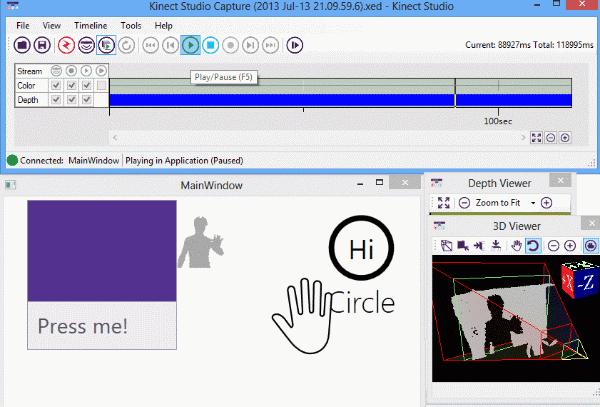This screenshot has height=407, width=600.
Task: Click the highlighted play-in-application toolbar icon
Action: [x=106, y=45]
